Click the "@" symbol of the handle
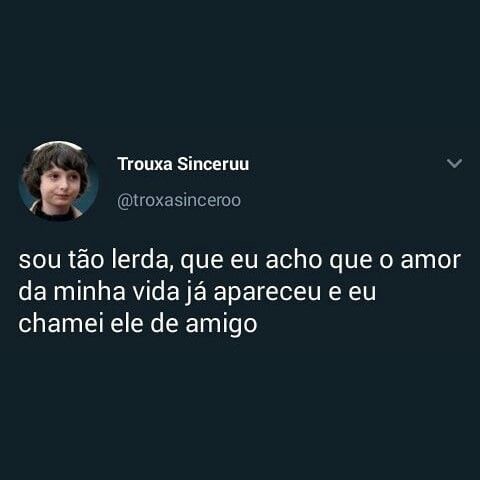 (123, 201)
